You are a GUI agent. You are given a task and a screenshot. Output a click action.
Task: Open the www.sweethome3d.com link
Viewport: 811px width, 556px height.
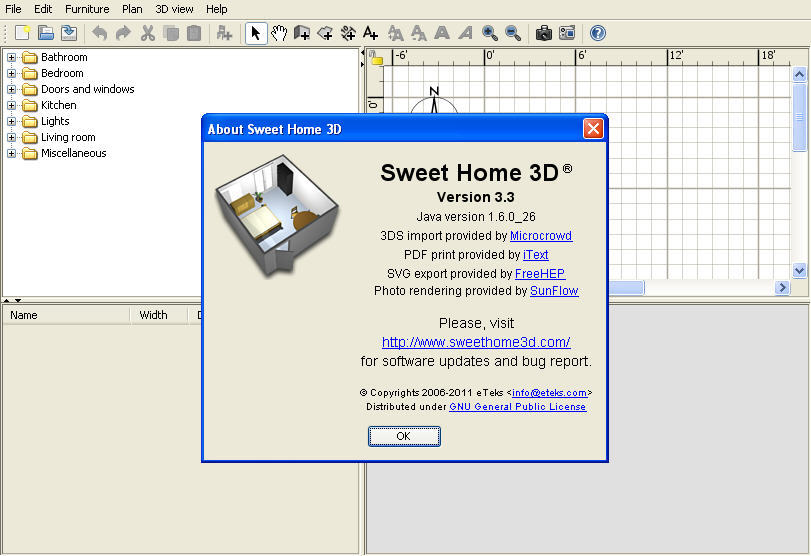coord(476,342)
